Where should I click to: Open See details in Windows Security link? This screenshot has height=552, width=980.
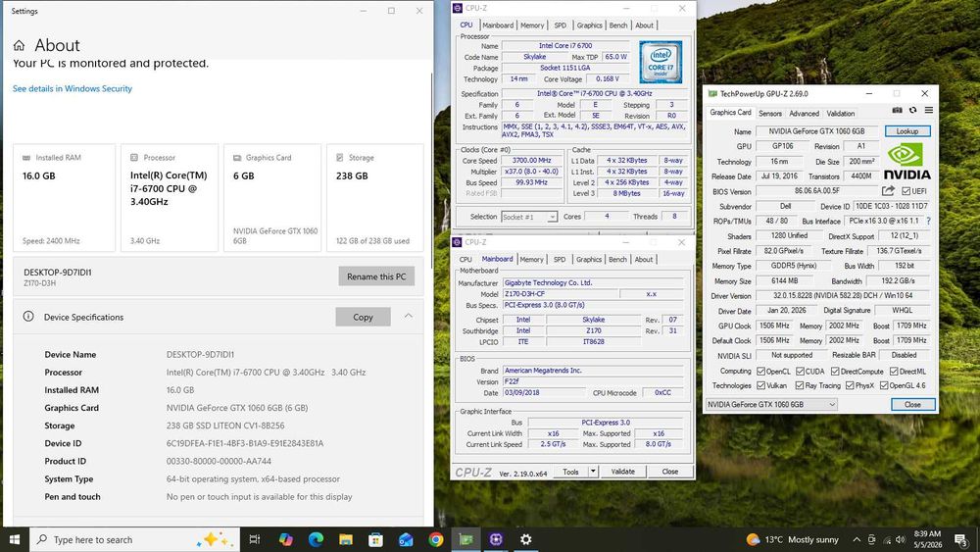(x=73, y=89)
